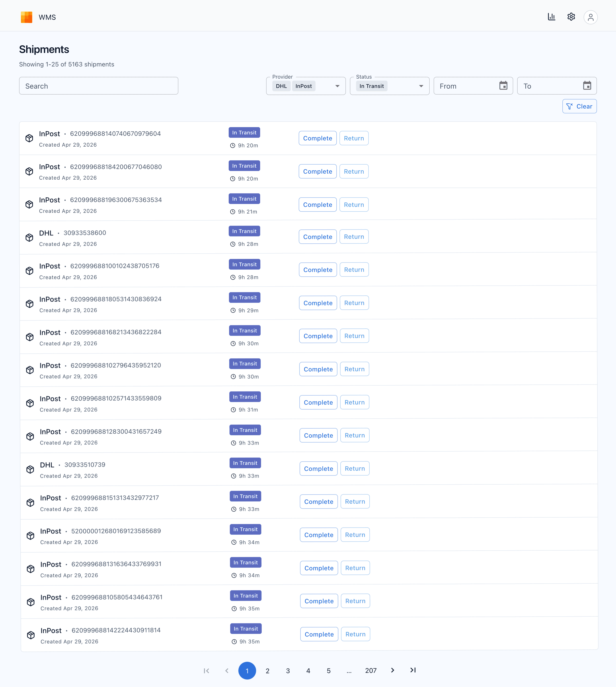Image resolution: width=616 pixels, height=687 pixels.
Task: Click package icon for DHL 30933538600
Action: pyautogui.click(x=29, y=238)
